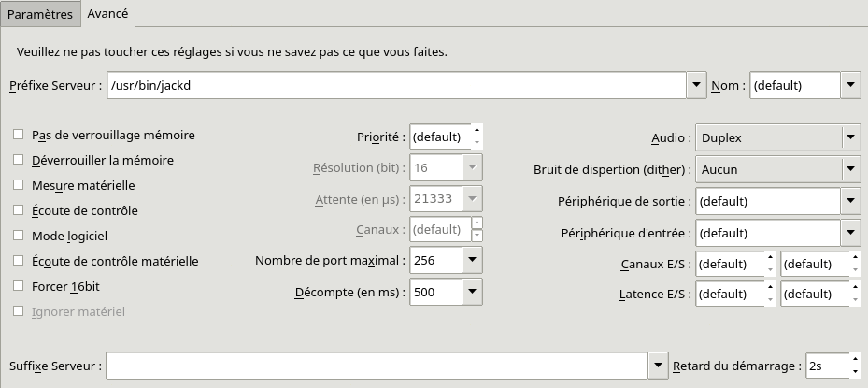Open Périphérique de sortie dropdown
The image size is (868, 388).
(x=849, y=201)
